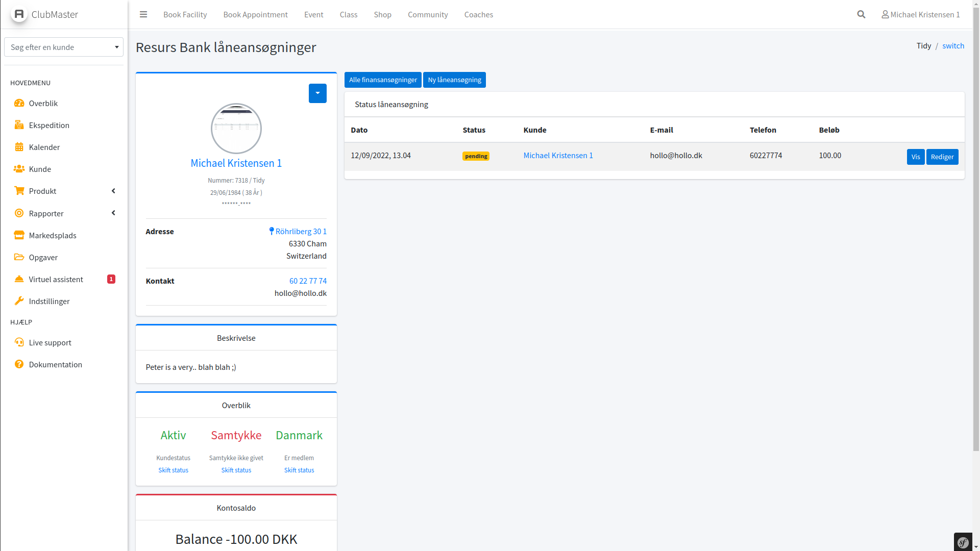Toggle Kundestatus via Skift status link
980x551 pixels.
click(x=173, y=470)
